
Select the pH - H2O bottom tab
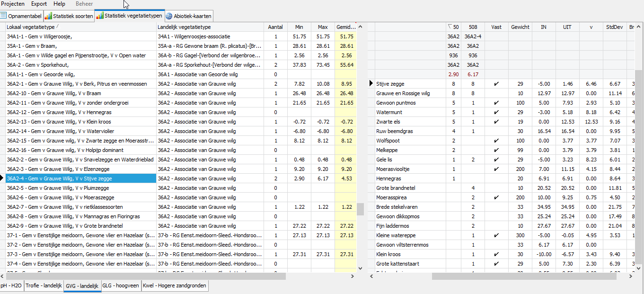click(11, 286)
